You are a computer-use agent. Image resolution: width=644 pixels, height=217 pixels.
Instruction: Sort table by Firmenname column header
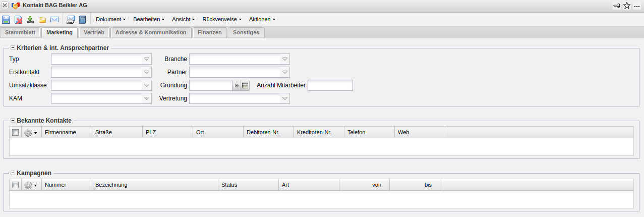point(67,132)
